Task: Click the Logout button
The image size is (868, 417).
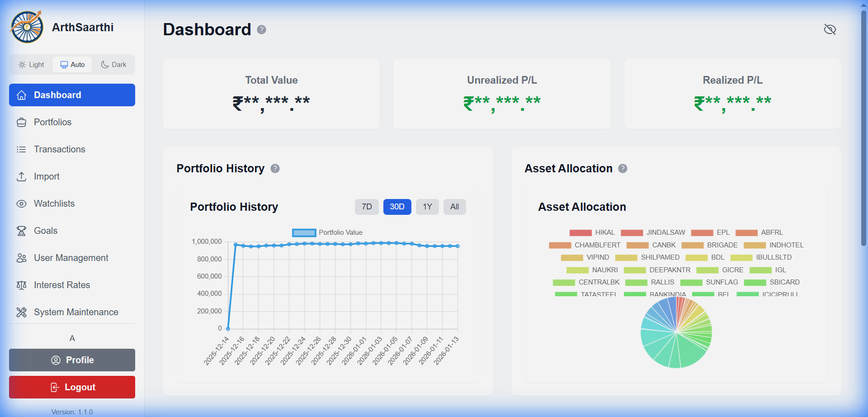Action: (72, 387)
